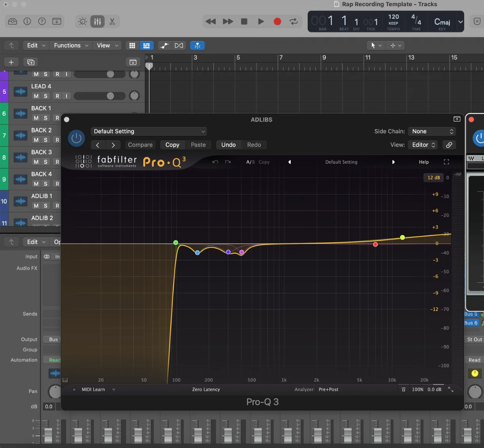The height and width of the screenshot is (448, 484).
Task: Click the plugin header Undo button
Action: (x=228, y=145)
